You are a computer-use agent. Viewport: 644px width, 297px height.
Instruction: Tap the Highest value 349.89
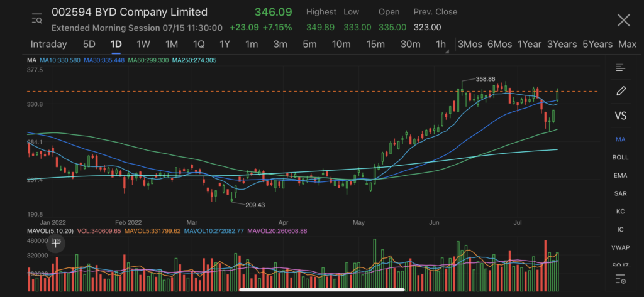click(320, 28)
